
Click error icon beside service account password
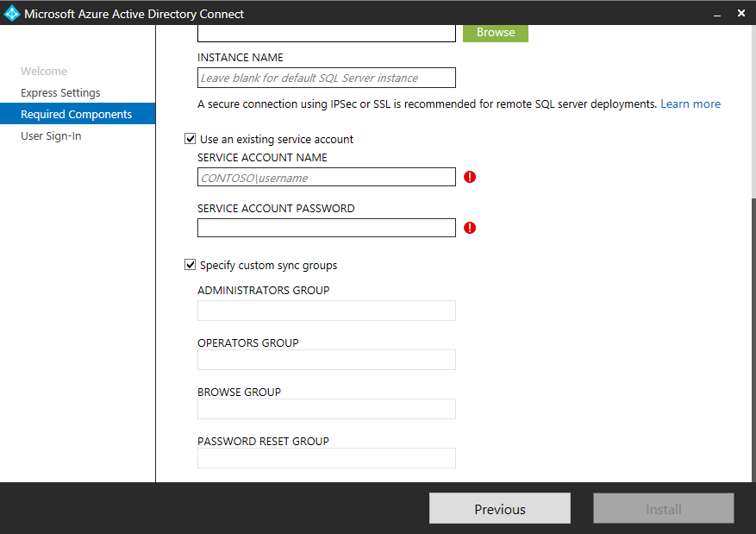pyautogui.click(x=470, y=228)
